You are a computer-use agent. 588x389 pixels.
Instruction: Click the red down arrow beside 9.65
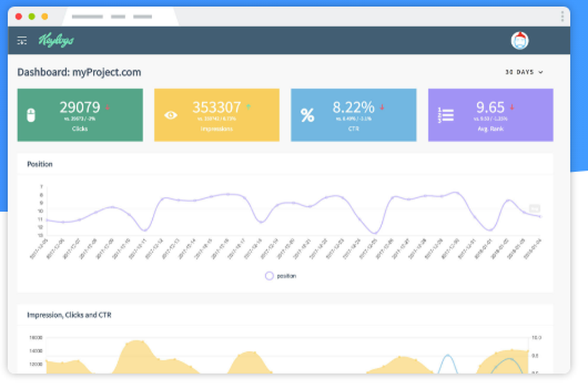click(x=512, y=107)
